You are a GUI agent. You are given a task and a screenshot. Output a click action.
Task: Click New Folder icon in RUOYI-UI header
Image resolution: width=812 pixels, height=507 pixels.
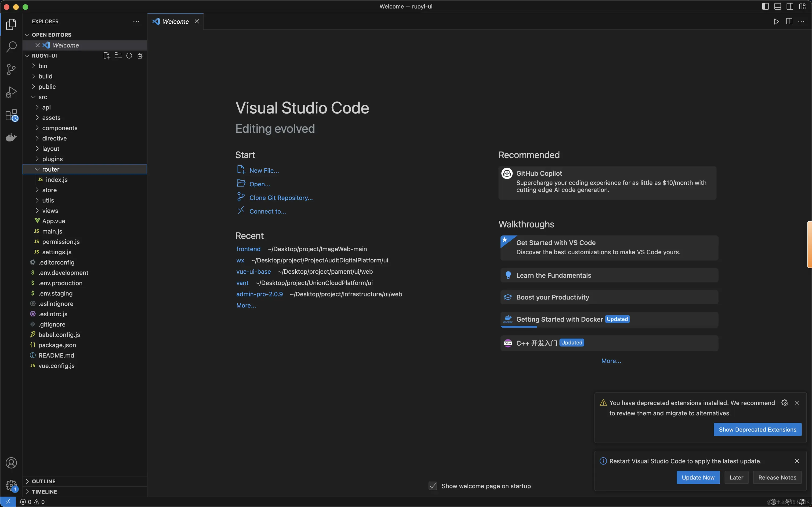click(118, 56)
